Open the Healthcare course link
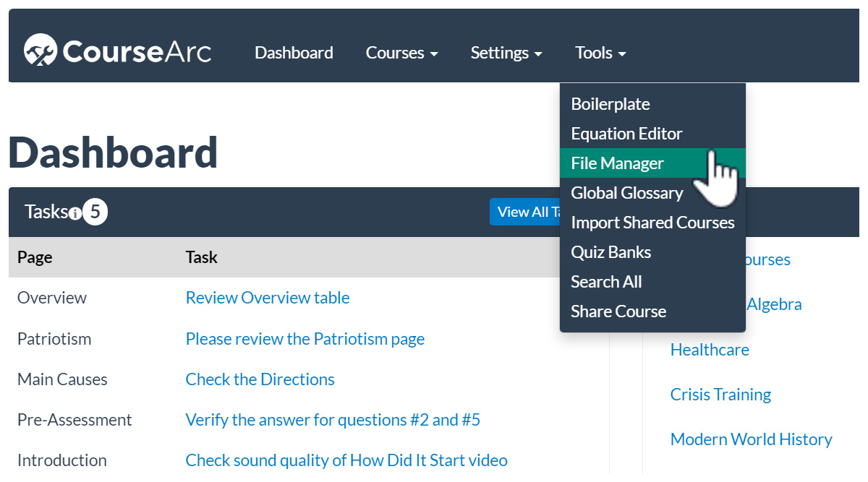 pos(710,350)
